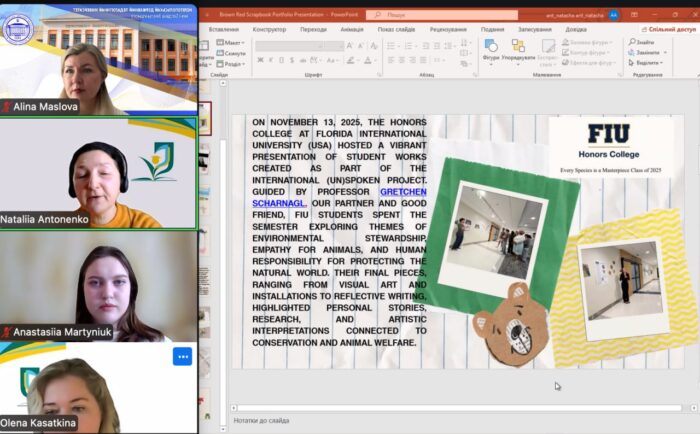Expand the Розділ section dropdown
Image resolution: width=700 pixels, height=434 pixels.
[234, 63]
